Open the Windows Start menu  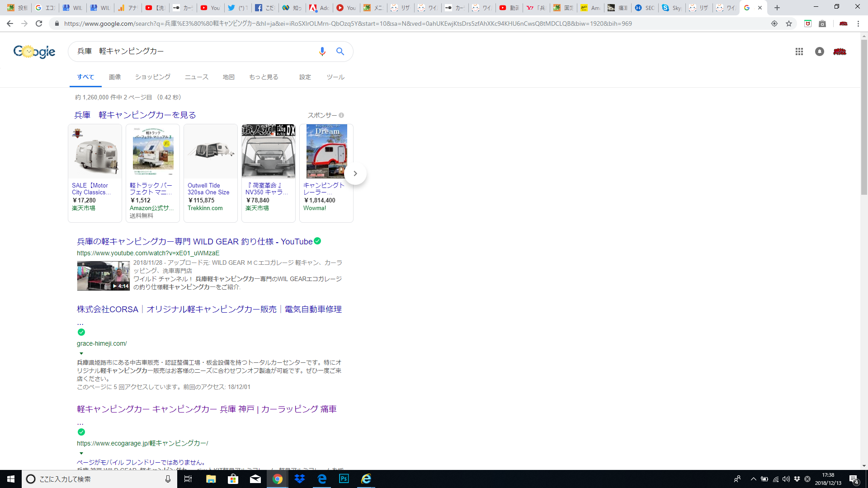point(11,479)
